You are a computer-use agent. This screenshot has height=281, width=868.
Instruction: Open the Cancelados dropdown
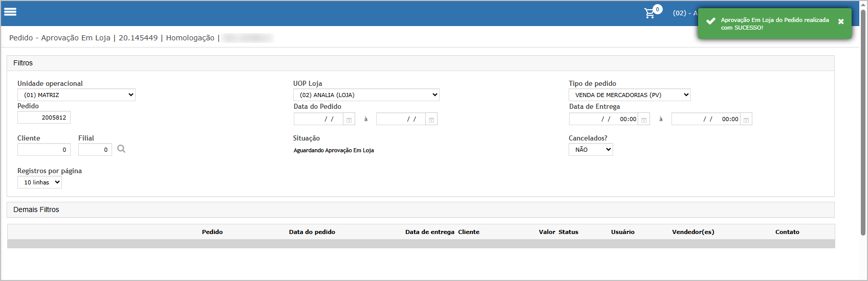point(591,150)
